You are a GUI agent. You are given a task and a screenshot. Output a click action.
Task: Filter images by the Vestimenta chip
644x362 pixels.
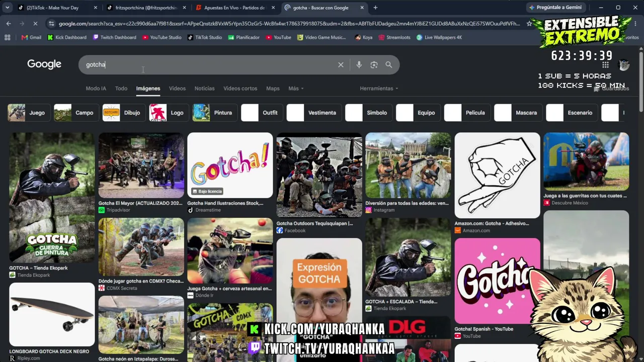313,113
